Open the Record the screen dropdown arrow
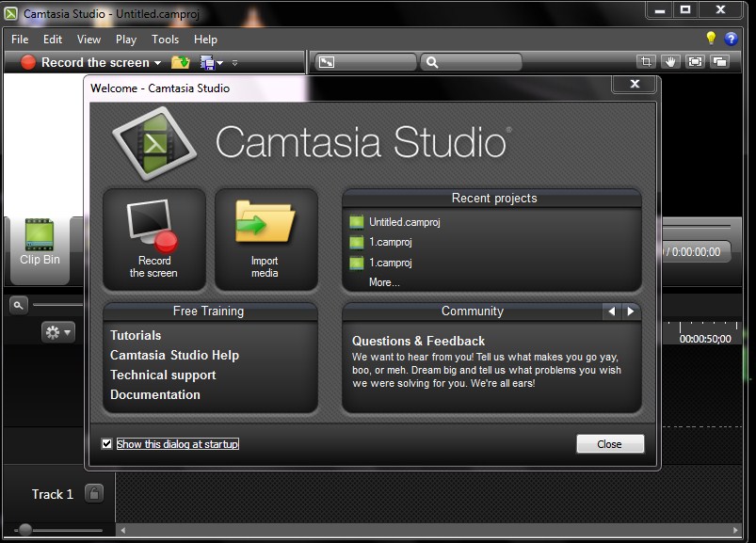 pyautogui.click(x=157, y=63)
